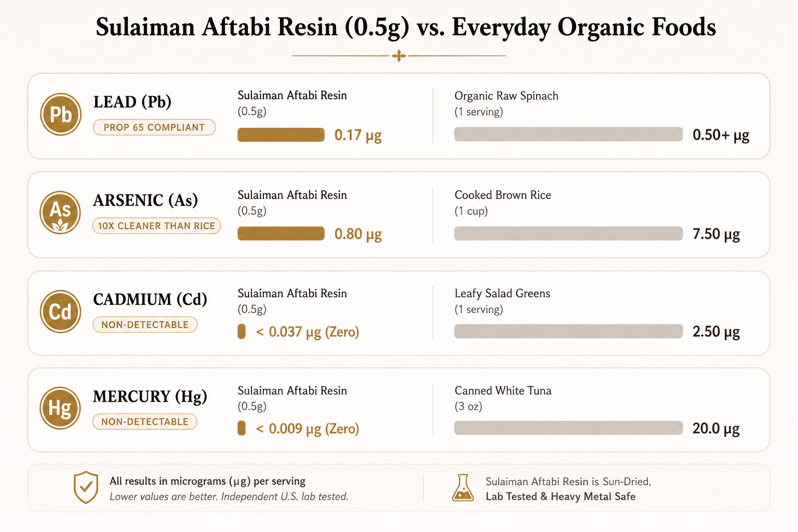This screenshot has height=532, width=798.
Task: Click the gold arsenic resin bar
Action: [281, 234]
